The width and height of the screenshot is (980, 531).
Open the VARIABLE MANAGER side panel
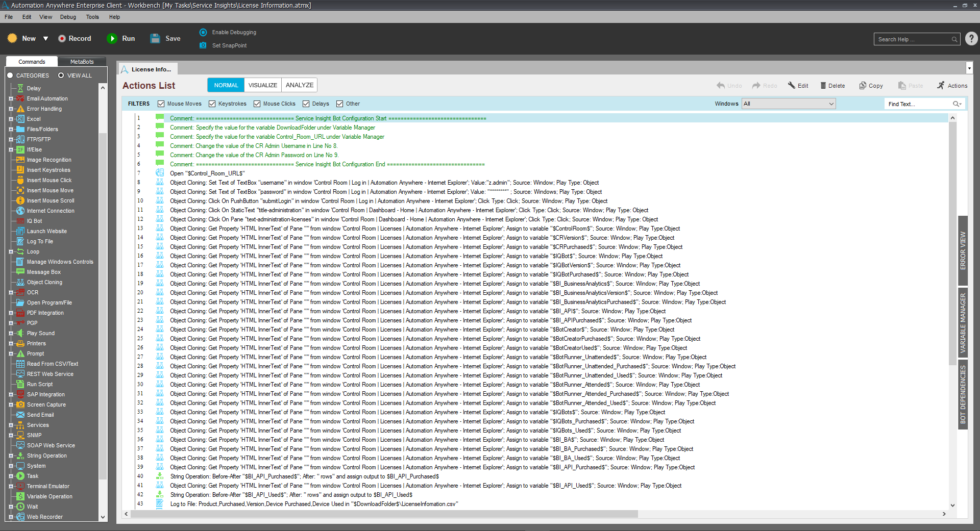coord(963,323)
